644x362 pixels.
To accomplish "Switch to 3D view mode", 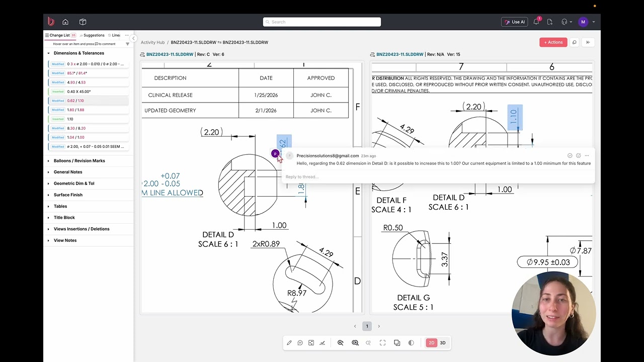I will pyautogui.click(x=443, y=343).
